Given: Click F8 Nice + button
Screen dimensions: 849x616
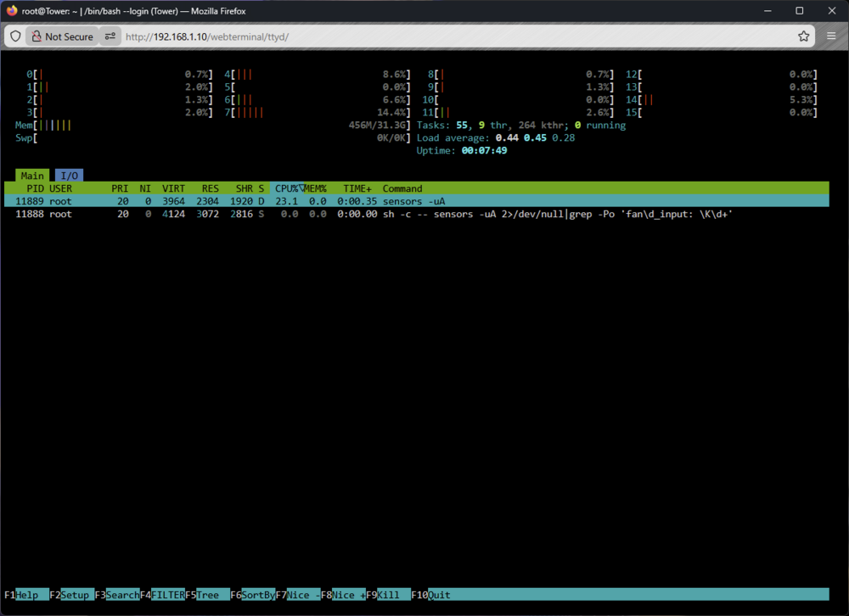Looking at the screenshot, I should point(343,594).
